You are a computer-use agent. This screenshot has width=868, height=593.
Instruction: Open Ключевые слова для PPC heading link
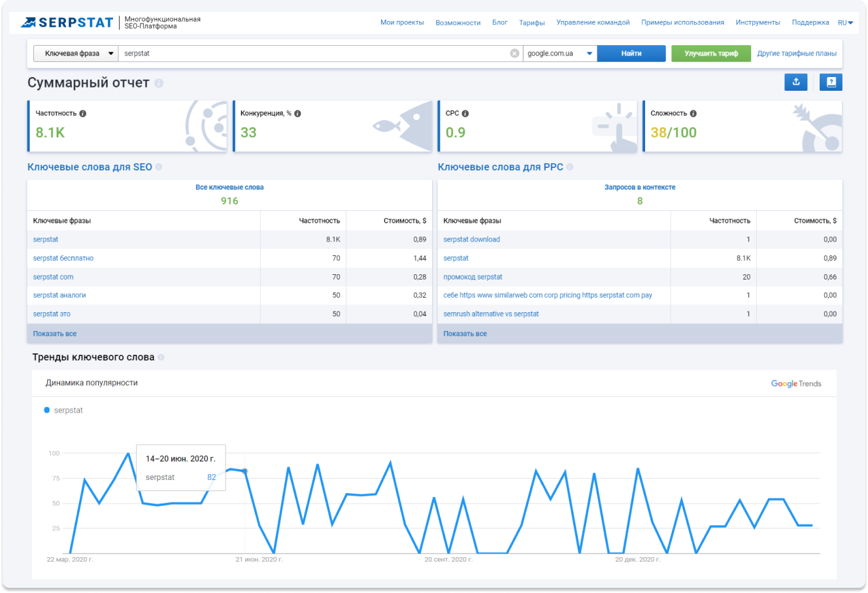tap(501, 167)
